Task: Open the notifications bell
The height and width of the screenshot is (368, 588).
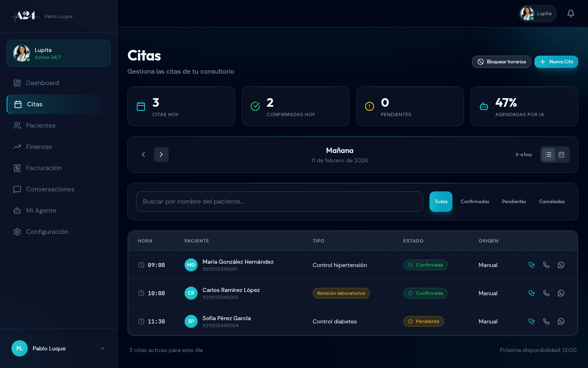Action: pos(571,13)
